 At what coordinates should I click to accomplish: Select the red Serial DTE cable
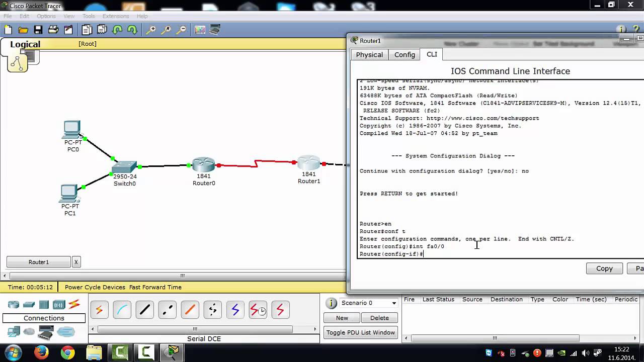click(280, 310)
